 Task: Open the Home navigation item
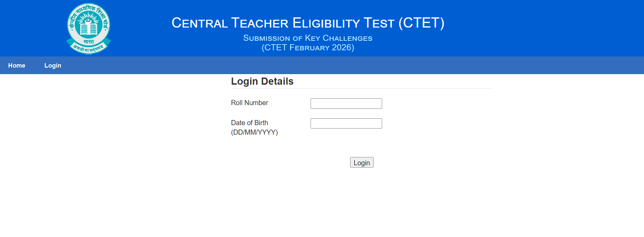17,66
